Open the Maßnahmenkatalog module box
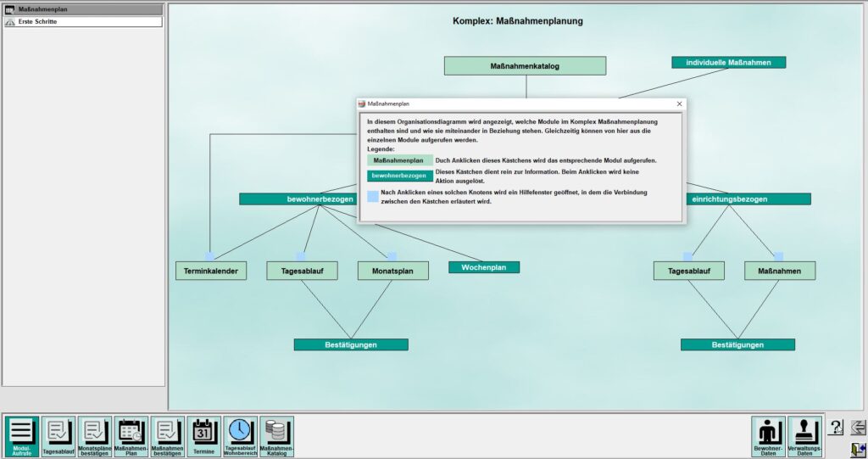This screenshot has height=459, width=868. (x=525, y=66)
